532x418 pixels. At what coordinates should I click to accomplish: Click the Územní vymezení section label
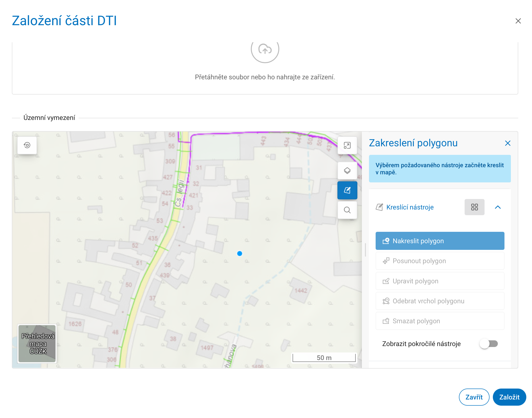point(49,118)
